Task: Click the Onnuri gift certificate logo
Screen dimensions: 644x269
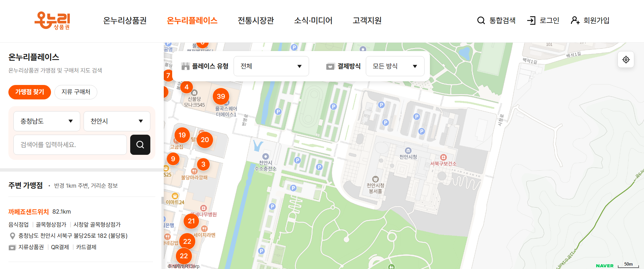Action: (x=52, y=20)
